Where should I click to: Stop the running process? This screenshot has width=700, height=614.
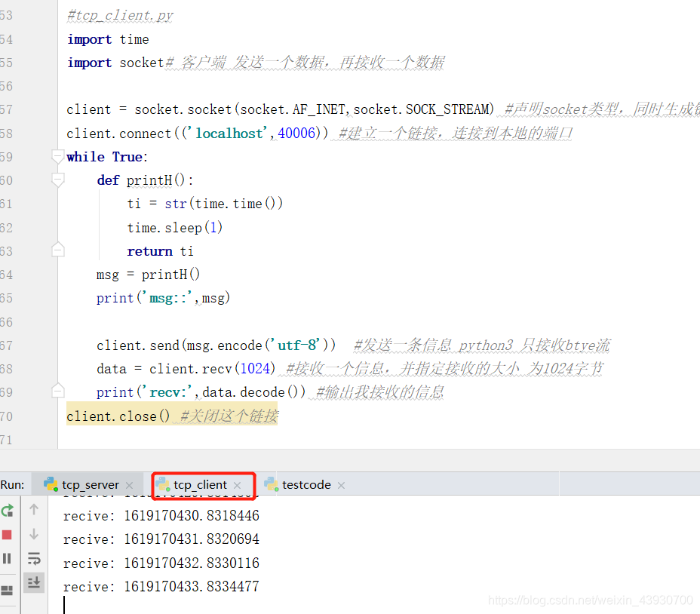coord(8,534)
